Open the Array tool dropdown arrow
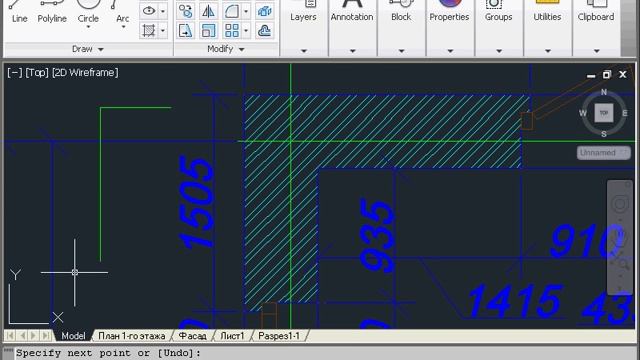 246,31
